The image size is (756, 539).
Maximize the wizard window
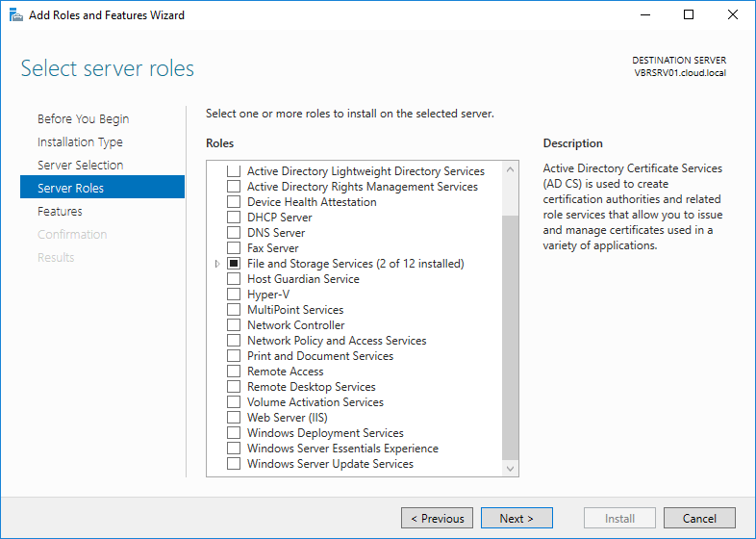coord(689,15)
